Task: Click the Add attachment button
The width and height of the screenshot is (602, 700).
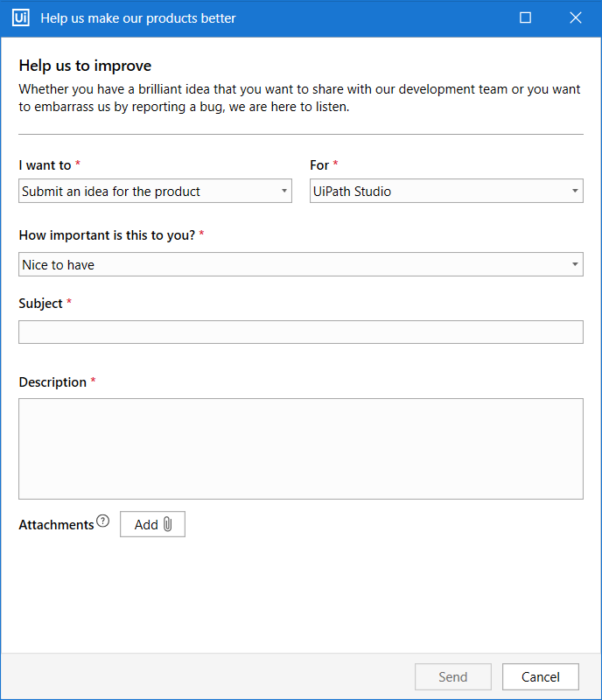Action: [x=152, y=524]
